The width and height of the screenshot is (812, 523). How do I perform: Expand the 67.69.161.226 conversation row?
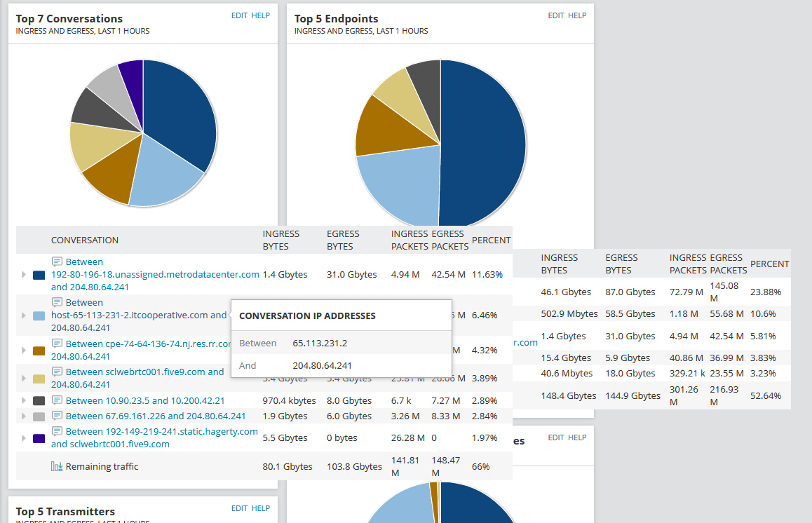[x=23, y=416]
